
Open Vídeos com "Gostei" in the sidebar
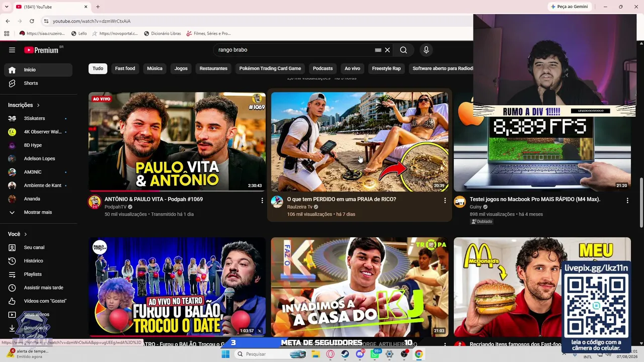click(38, 301)
